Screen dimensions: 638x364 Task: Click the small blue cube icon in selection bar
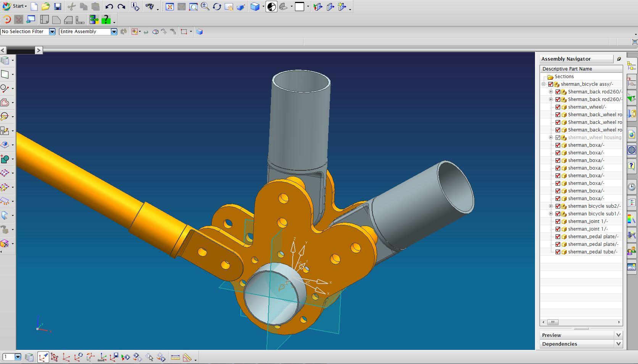pyautogui.click(x=200, y=32)
